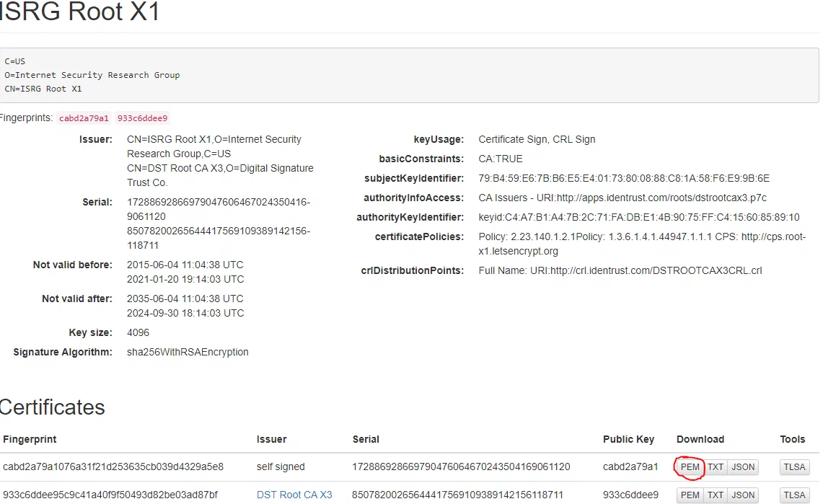This screenshot has height=504, width=823.
Task: Download TXT for DST Root CA X3 certificate
Action: coord(715,495)
